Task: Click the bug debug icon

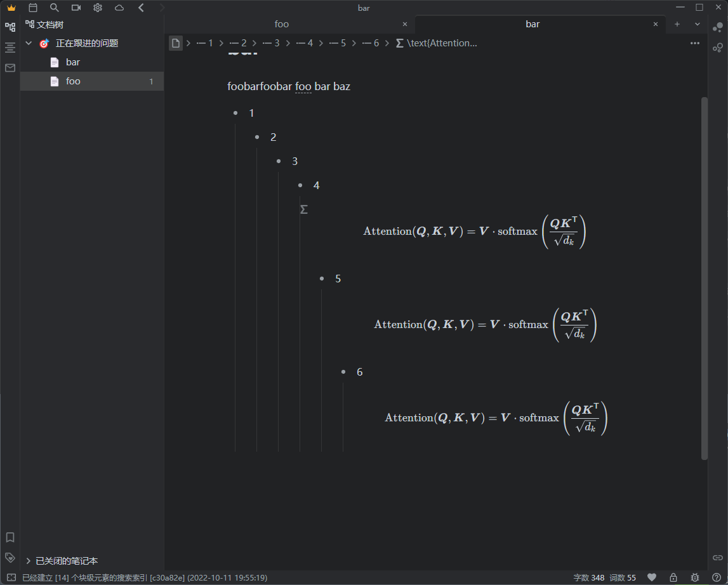Action: coord(695,577)
